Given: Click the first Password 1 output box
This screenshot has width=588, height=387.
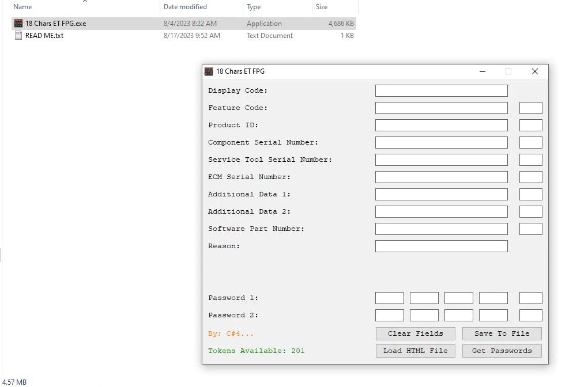Looking at the screenshot, I should [389, 298].
